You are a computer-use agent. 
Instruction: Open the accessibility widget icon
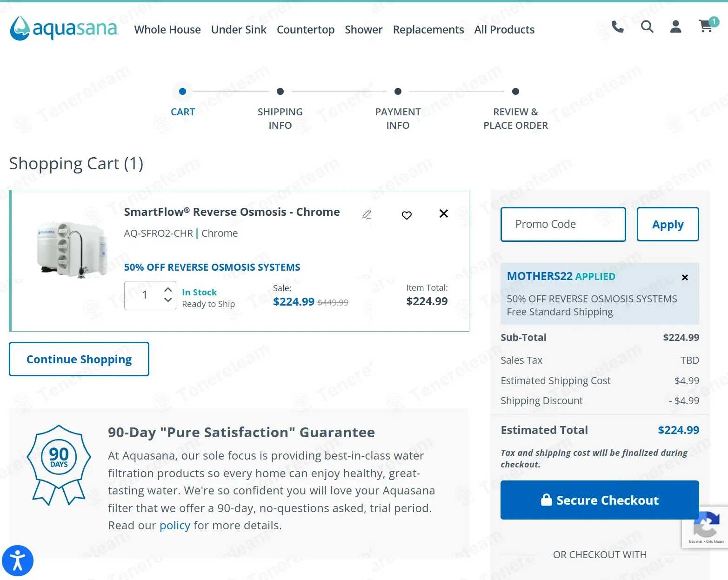pos(18,560)
